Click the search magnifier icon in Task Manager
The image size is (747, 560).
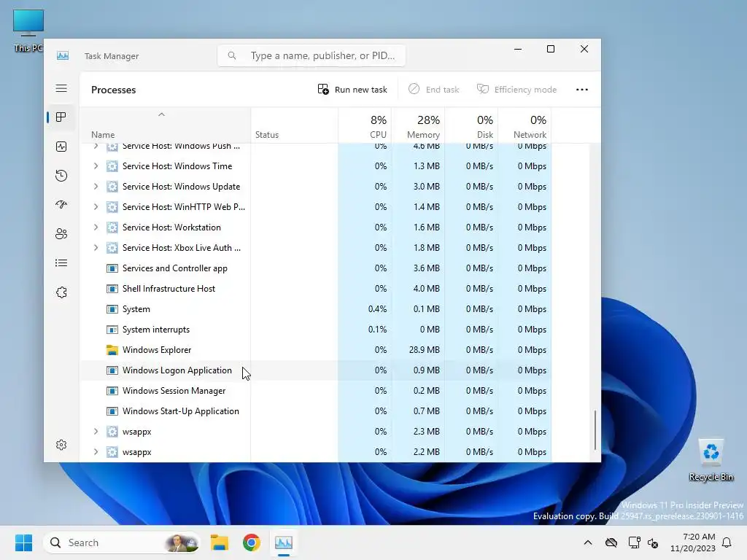(x=232, y=55)
